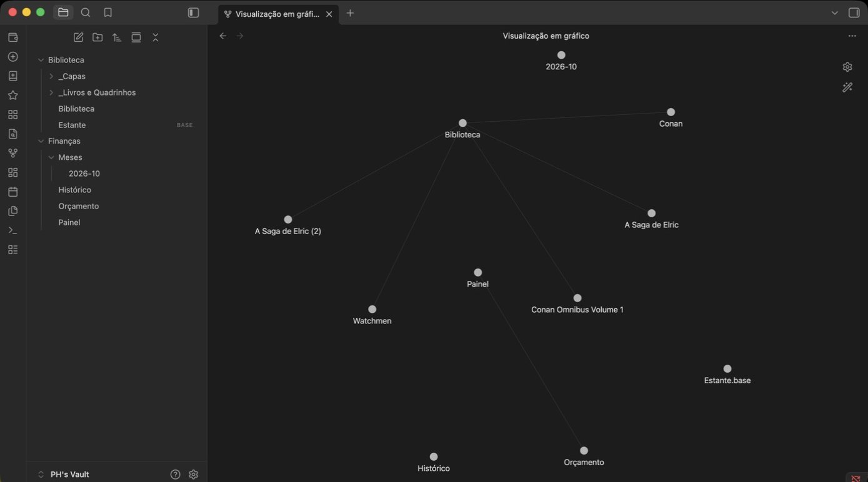Click the Visualização em gráfico header title
Screen dimensions: 868x482
pos(546,36)
